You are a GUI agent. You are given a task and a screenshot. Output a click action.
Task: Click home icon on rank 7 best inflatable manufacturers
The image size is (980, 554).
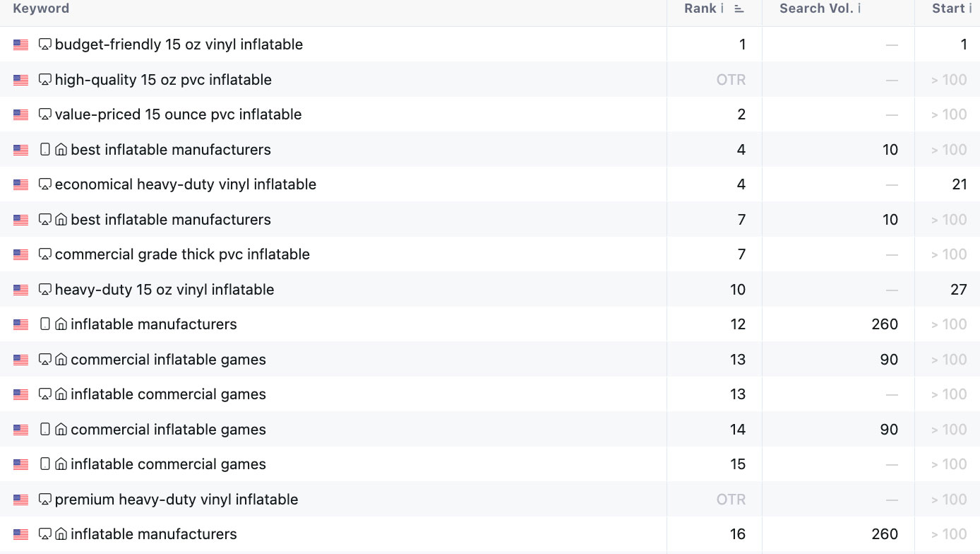click(61, 220)
